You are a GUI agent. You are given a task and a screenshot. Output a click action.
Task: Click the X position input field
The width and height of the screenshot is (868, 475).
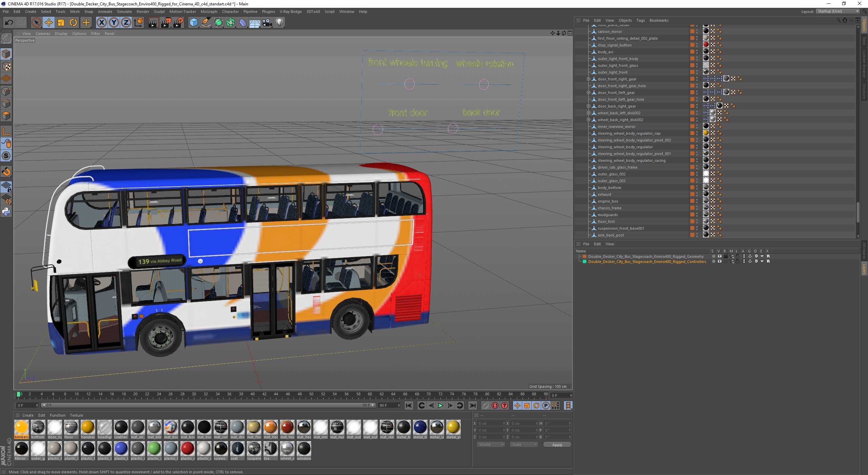(491, 423)
